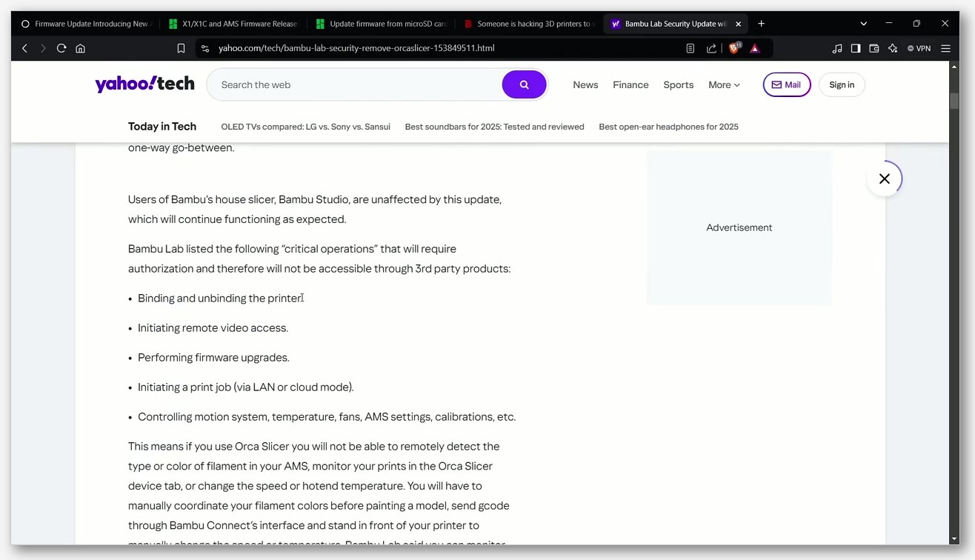
Task: Open Best soundbars for 2025 article
Action: click(x=494, y=127)
